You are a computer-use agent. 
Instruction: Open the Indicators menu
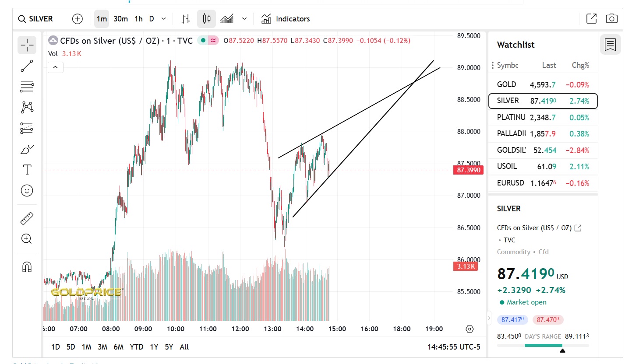(x=286, y=19)
